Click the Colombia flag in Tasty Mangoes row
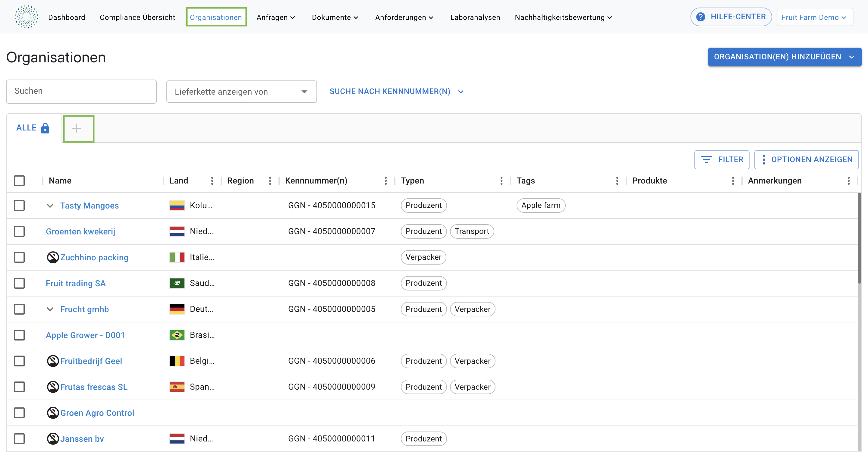Viewport: 868px width, 452px height. (177, 206)
